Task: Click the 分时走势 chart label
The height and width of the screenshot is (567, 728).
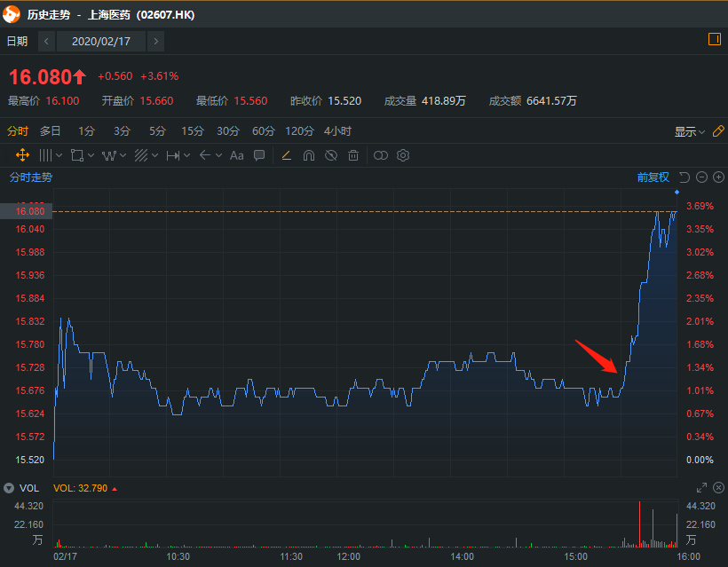Action: click(x=31, y=177)
